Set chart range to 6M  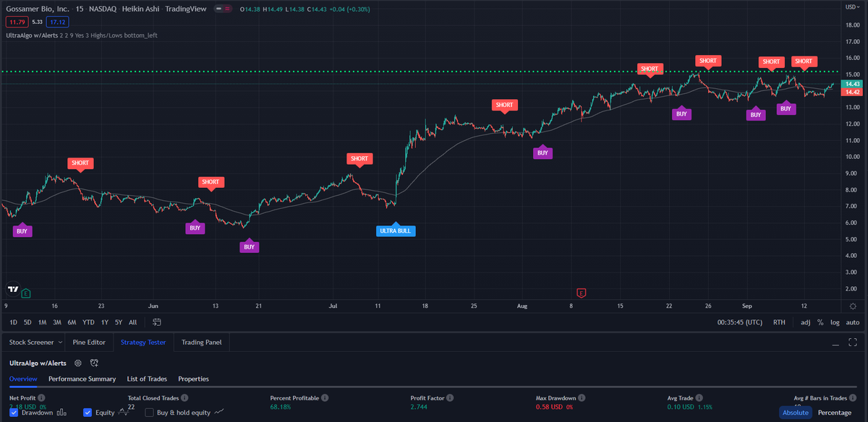click(72, 322)
